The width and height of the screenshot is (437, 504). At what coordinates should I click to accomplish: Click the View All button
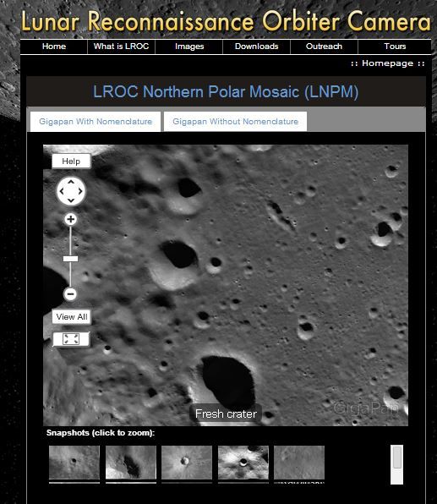[71, 317]
